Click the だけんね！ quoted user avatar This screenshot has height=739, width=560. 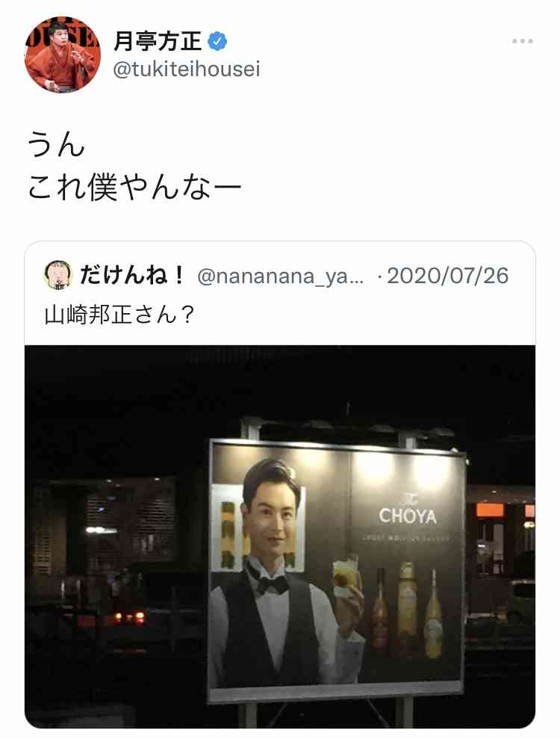[x=58, y=275]
